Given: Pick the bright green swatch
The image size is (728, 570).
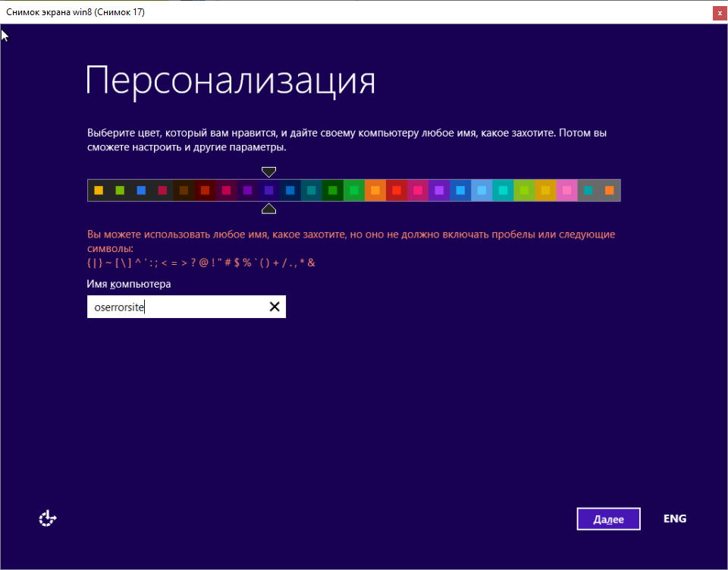Looking at the screenshot, I should click(354, 191).
